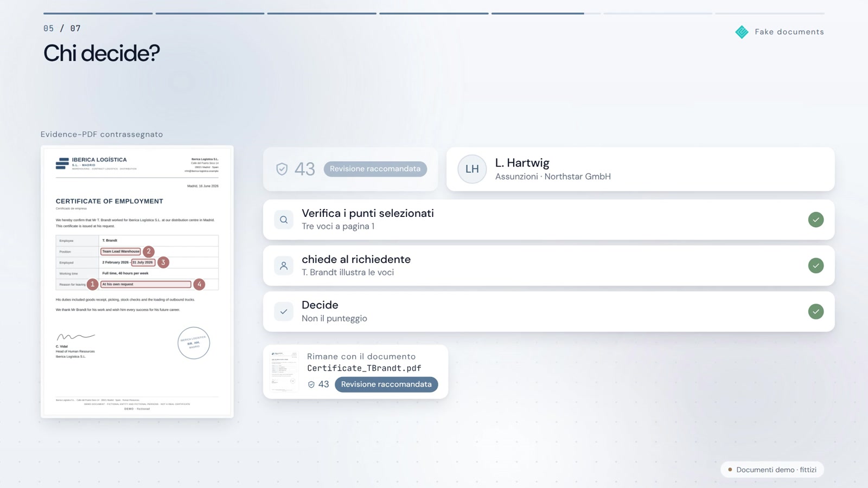Click "Non il punteggio" text
The height and width of the screenshot is (488, 868).
[334, 319]
